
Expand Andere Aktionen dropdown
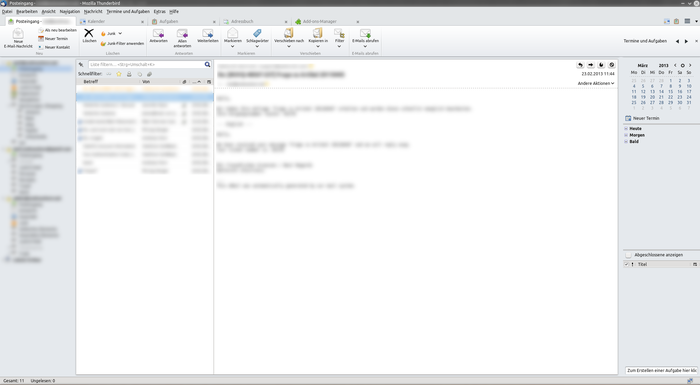596,83
